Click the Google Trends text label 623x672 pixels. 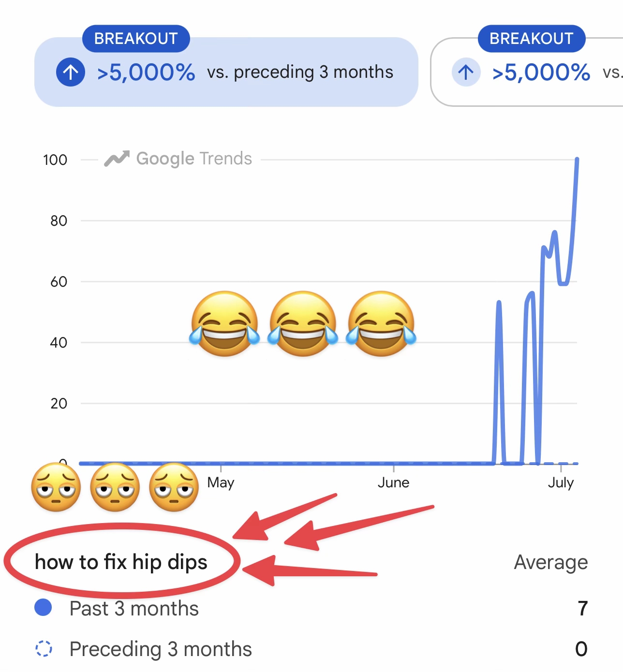coord(194,159)
